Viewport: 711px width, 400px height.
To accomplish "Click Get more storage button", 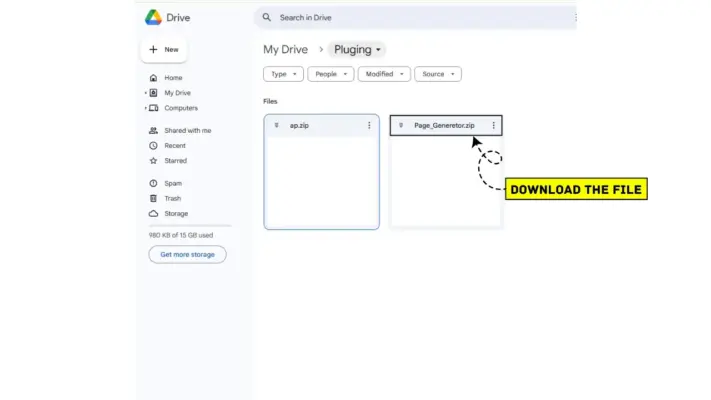I will (x=187, y=254).
